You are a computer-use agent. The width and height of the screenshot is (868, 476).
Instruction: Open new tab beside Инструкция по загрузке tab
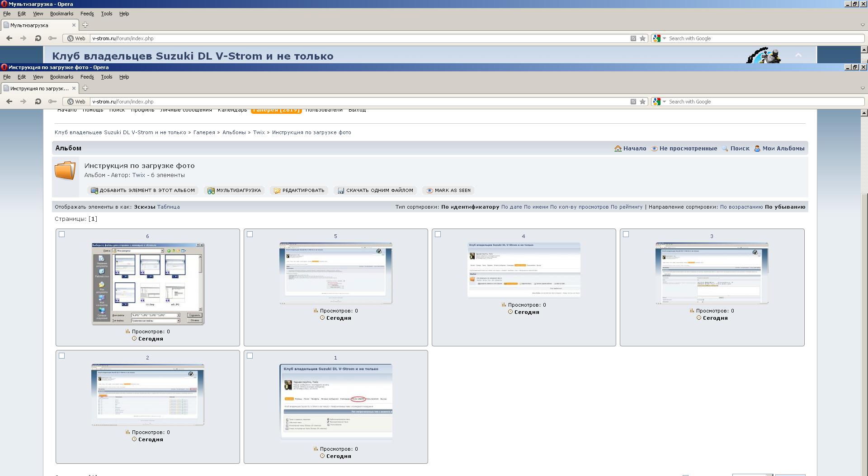[x=85, y=88]
